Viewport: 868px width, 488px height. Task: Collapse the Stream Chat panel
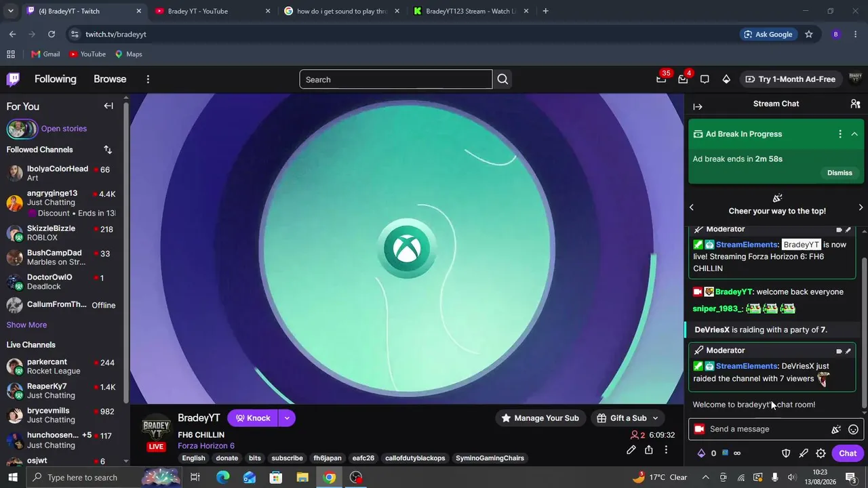[x=698, y=106]
